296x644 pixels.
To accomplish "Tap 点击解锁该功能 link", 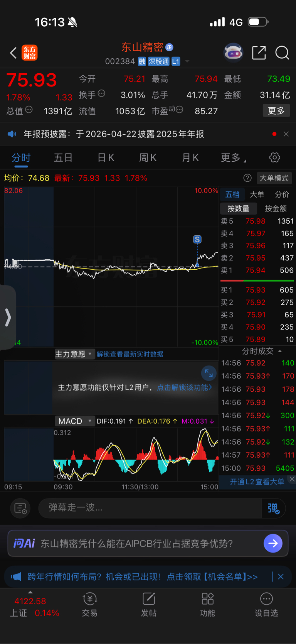I will pyautogui.click(x=184, y=387).
